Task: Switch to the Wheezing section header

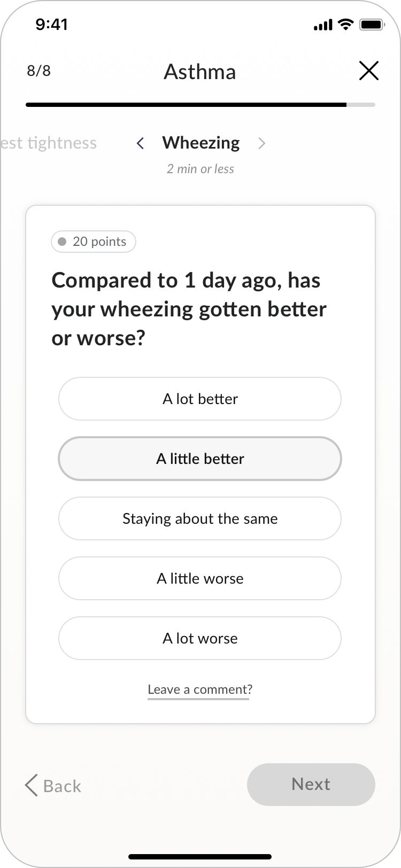Action: (200, 143)
